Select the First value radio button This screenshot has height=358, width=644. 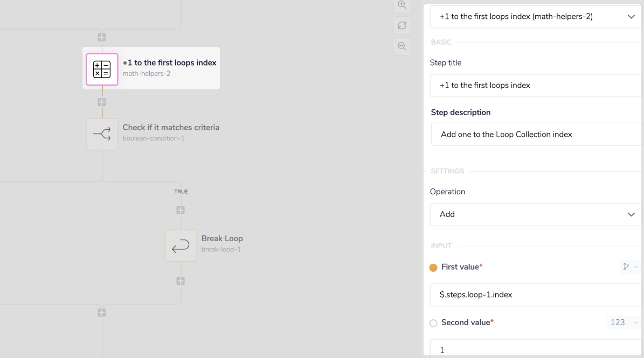(x=433, y=268)
